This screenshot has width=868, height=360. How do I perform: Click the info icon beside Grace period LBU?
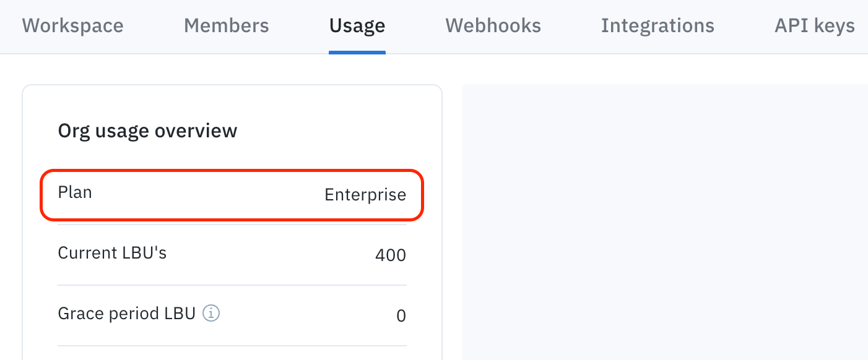coord(211,314)
